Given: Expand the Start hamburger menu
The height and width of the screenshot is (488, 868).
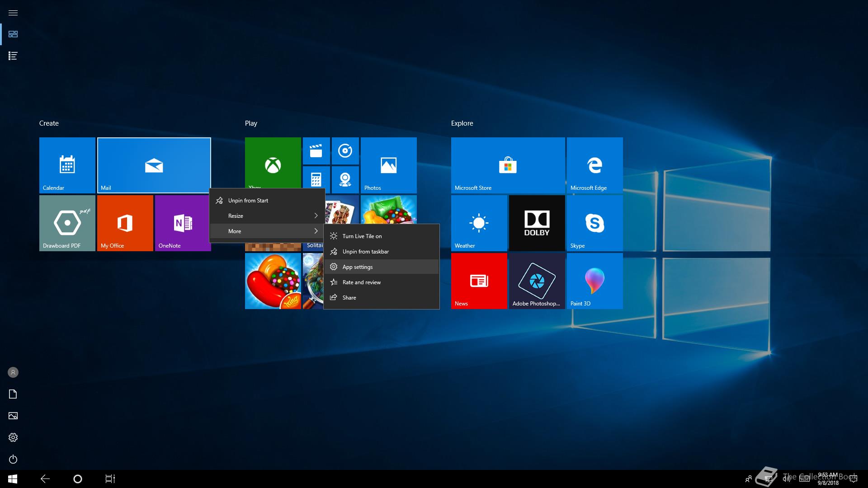Looking at the screenshot, I should [13, 13].
